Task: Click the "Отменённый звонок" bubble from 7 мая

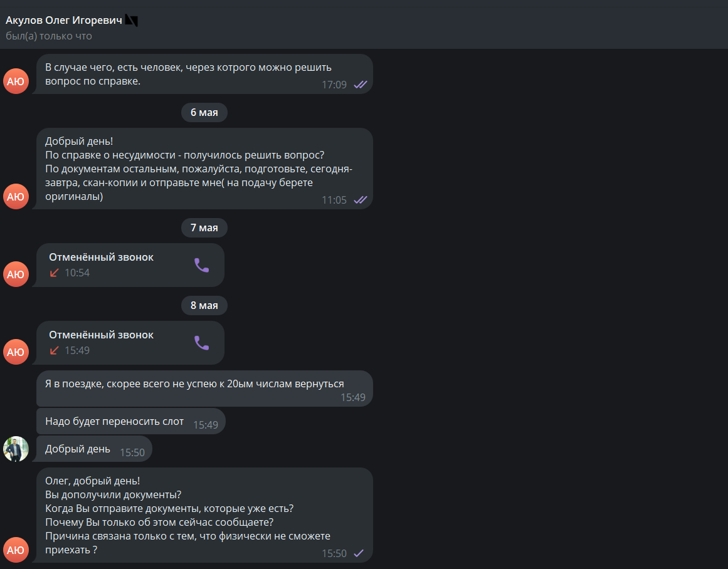Action: pyautogui.click(x=130, y=265)
